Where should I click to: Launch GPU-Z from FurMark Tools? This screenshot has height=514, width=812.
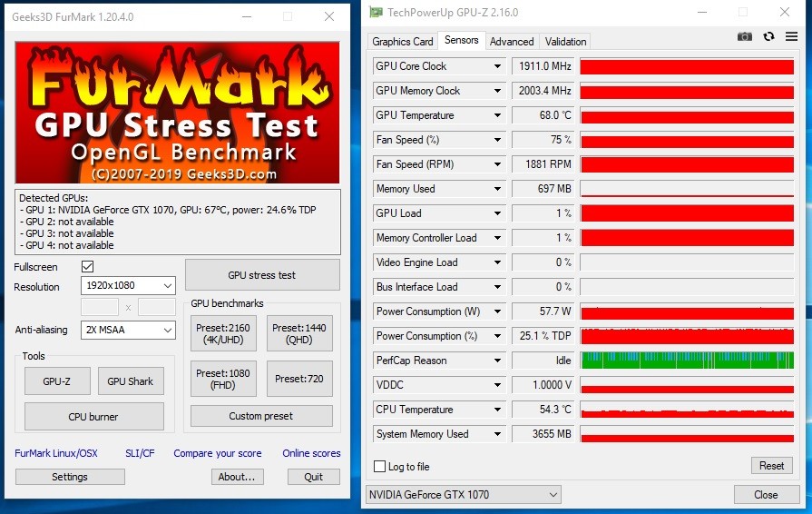57,381
